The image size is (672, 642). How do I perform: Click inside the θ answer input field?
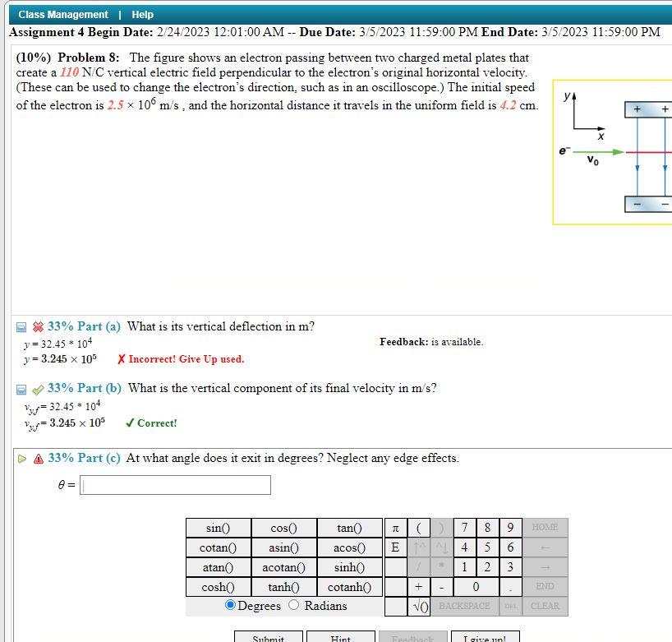173,485
